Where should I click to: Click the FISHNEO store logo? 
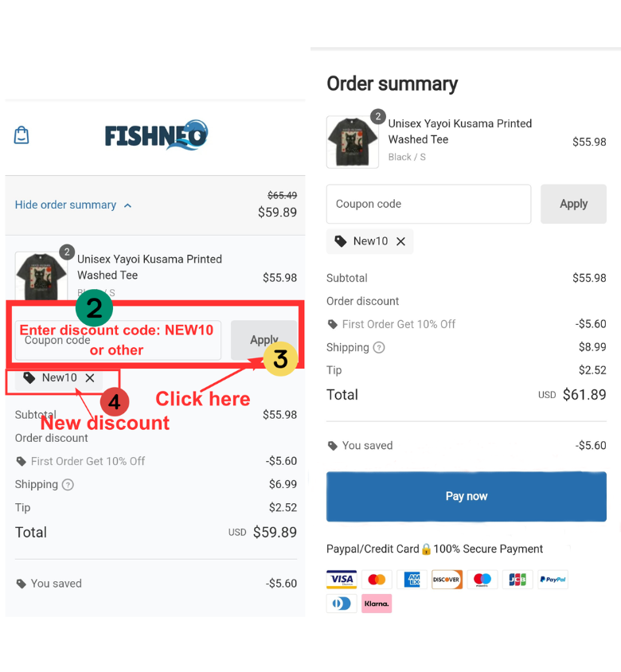pyautogui.click(x=156, y=135)
